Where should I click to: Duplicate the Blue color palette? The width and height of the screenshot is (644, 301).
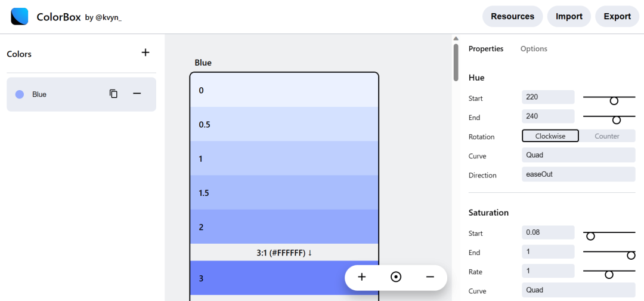click(x=114, y=94)
